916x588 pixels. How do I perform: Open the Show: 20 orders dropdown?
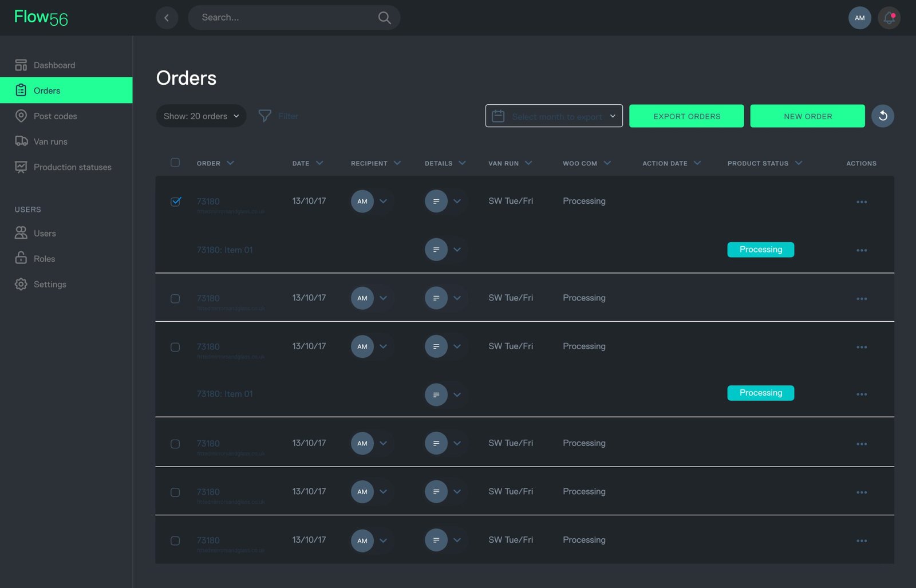[x=201, y=116]
